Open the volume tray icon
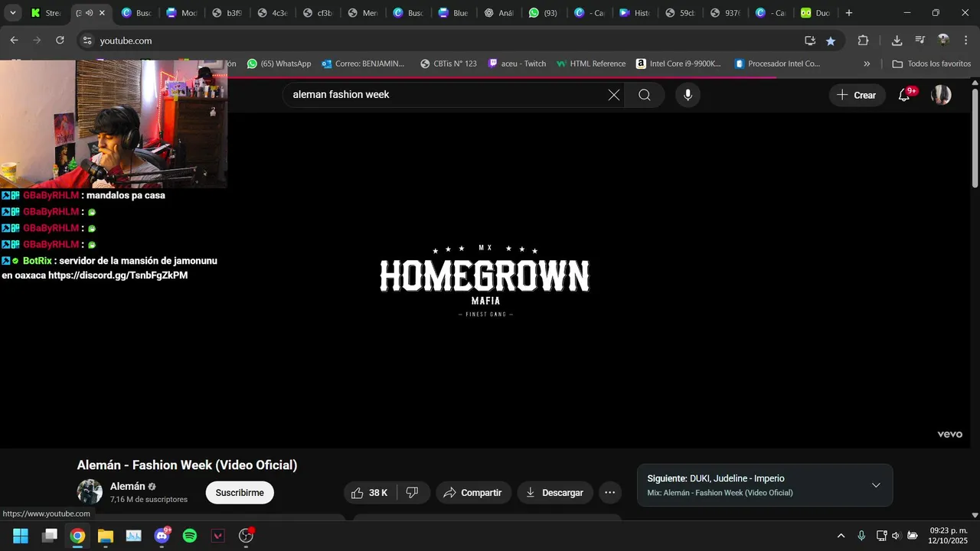Viewport: 980px width, 551px height. [x=897, y=536]
